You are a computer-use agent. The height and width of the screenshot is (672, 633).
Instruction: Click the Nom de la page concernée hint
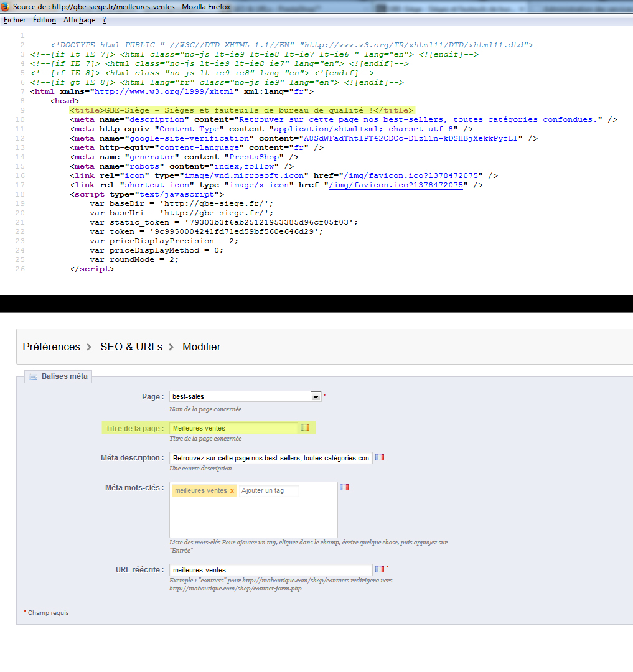(205, 409)
